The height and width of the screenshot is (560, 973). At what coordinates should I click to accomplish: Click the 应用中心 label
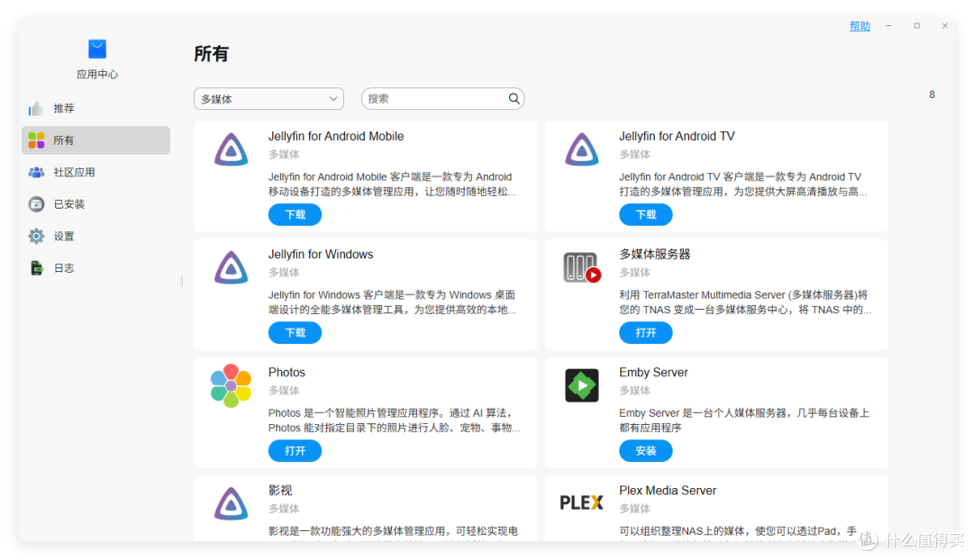click(97, 75)
